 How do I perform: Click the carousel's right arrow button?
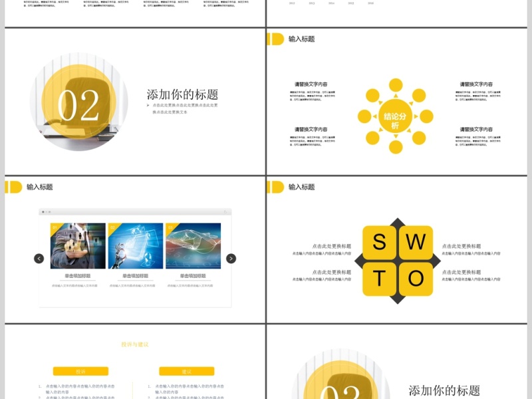pos(231,259)
